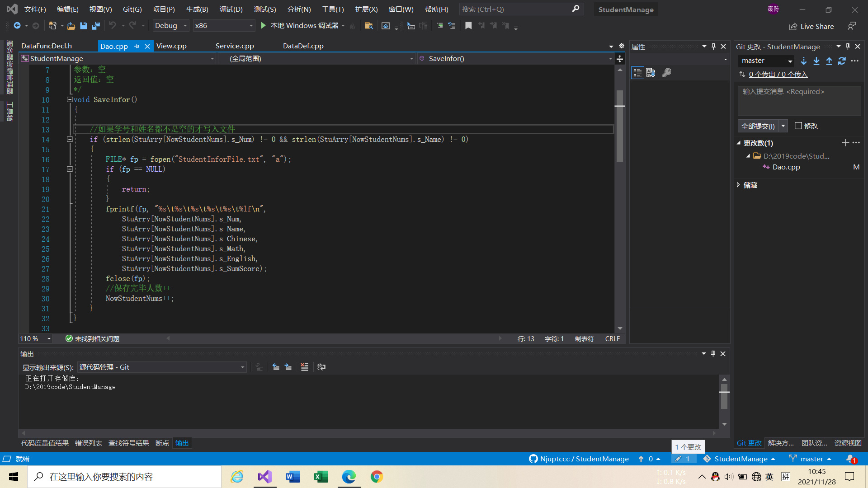The width and height of the screenshot is (868, 488).
Task: Toggle word wrap in output window
Action: pos(321,367)
